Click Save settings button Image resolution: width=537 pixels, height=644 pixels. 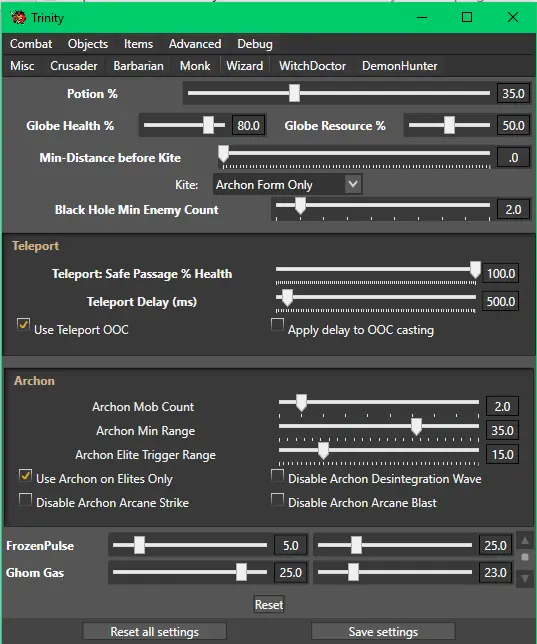click(383, 631)
